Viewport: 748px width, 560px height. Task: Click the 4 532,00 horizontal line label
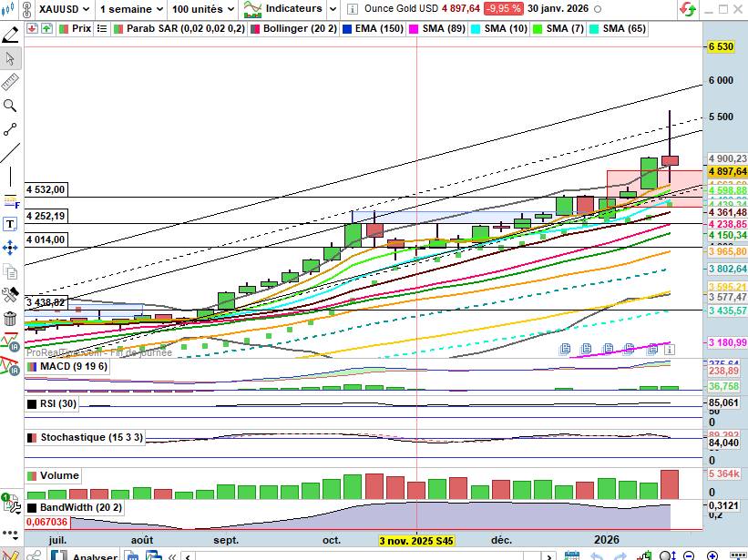[x=46, y=189]
